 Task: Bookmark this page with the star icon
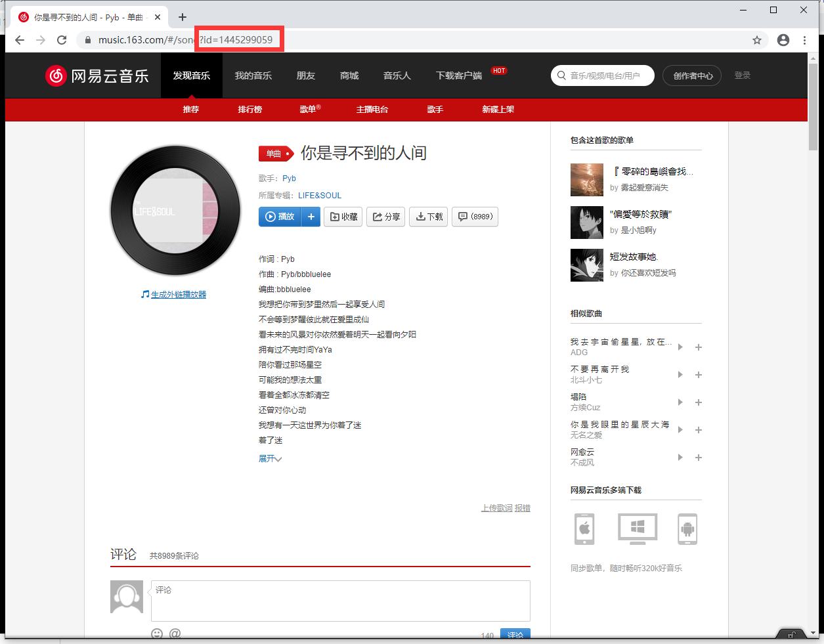pyautogui.click(x=756, y=40)
